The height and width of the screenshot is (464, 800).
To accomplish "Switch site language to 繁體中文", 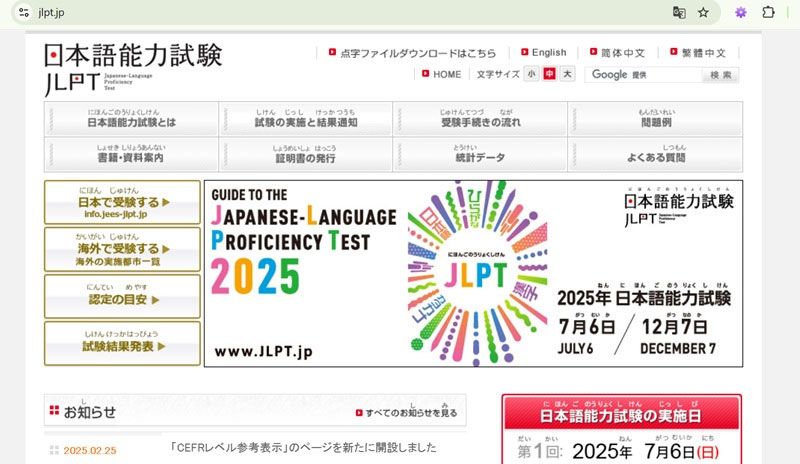I will 698,53.
